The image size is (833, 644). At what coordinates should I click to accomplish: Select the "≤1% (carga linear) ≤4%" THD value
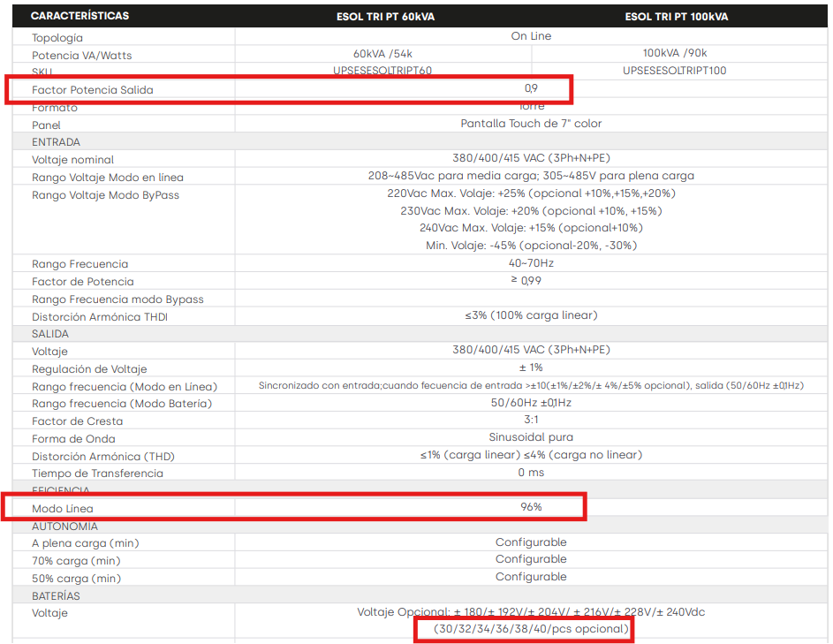coord(531,455)
